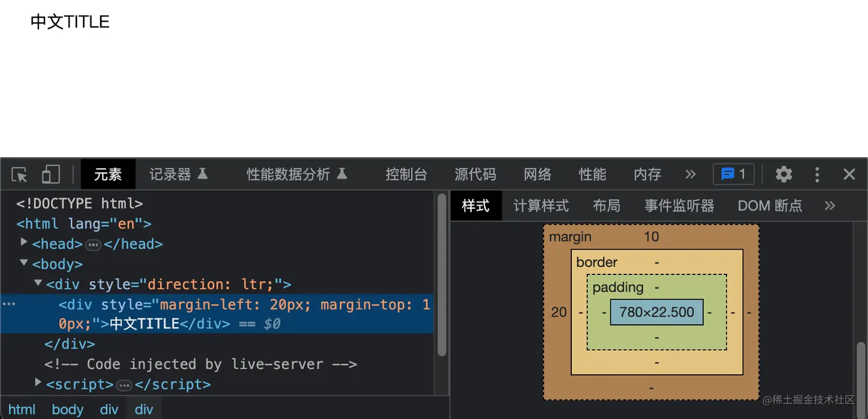Show more main DevTools tabs chevron

click(x=691, y=174)
